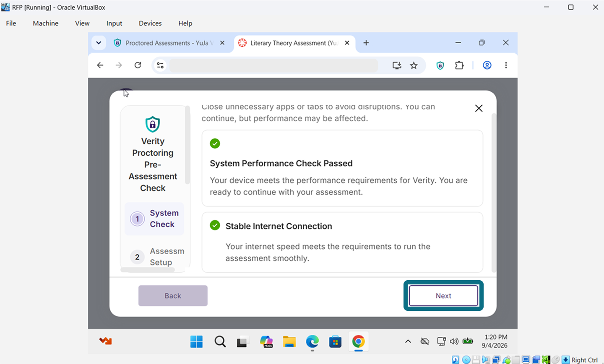Open Windows Search from the taskbar
The width and height of the screenshot is (604, 364).
(x=220, y=341)
